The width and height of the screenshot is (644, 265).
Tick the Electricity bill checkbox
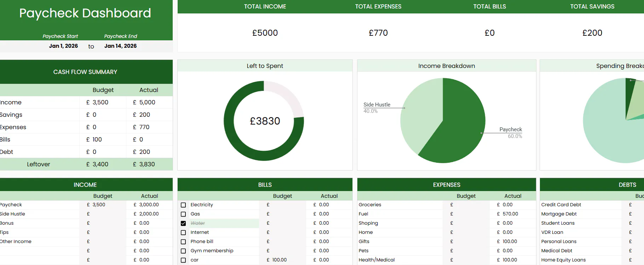[183, 205]
